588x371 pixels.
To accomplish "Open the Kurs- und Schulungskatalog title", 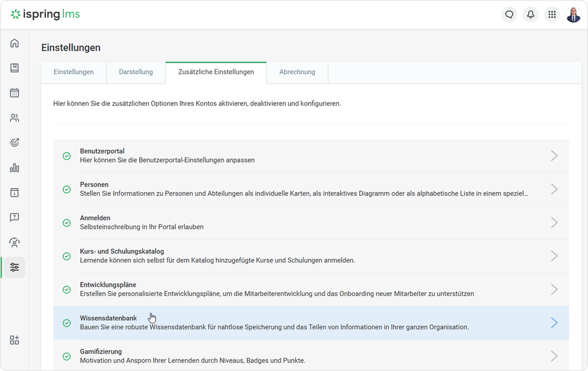I will [122, 252].
